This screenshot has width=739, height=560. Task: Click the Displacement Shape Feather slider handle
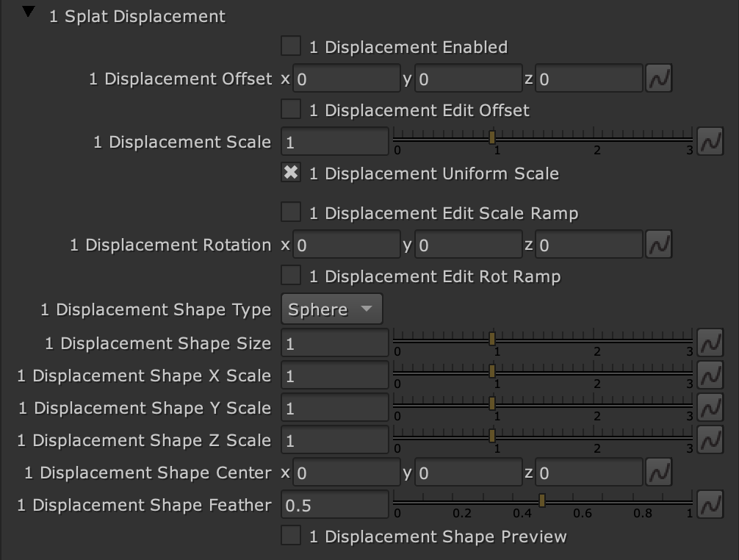coord(542,500)
